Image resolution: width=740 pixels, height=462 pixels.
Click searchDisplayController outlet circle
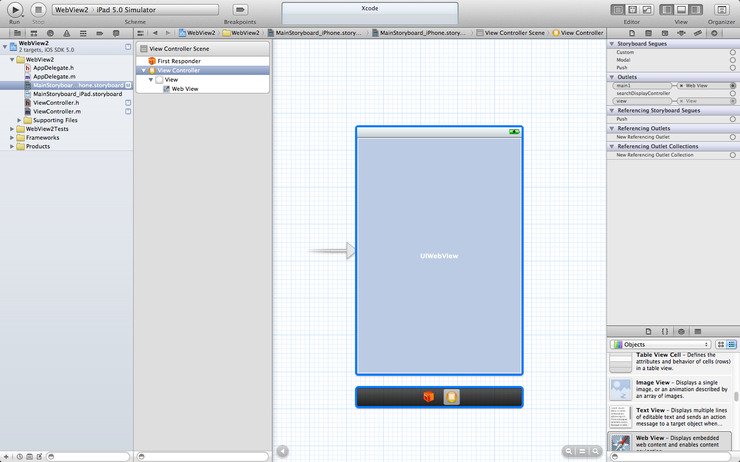coord(732,93)
